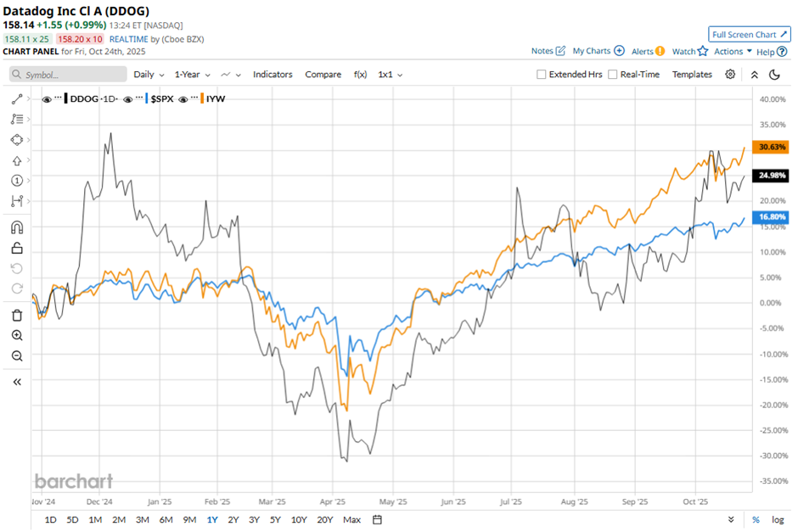Image resolution: width=798 pixels, height=532 pixels.
Task: Select the trend line drawing tool
Action: [17, 99]
